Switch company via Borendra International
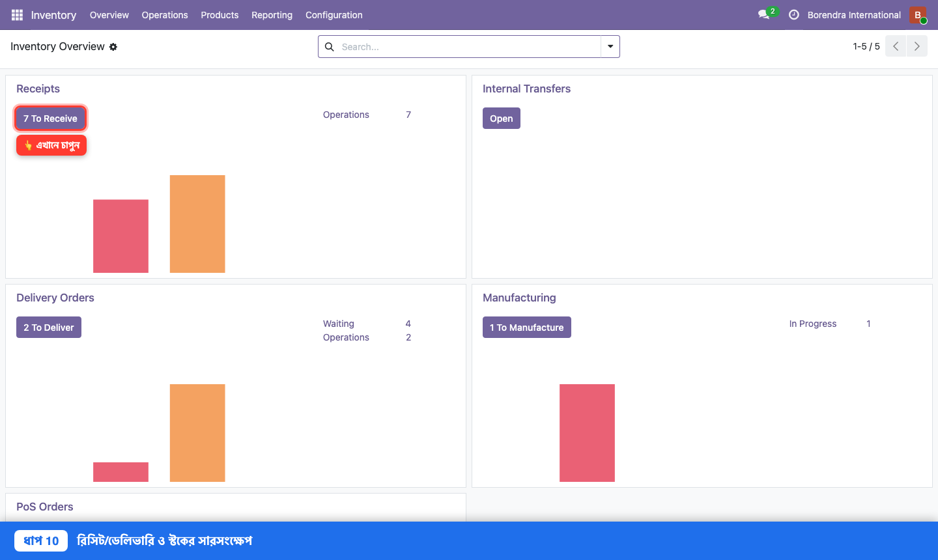The width and height of the screenshot is (938, 560). coord(854,15)
